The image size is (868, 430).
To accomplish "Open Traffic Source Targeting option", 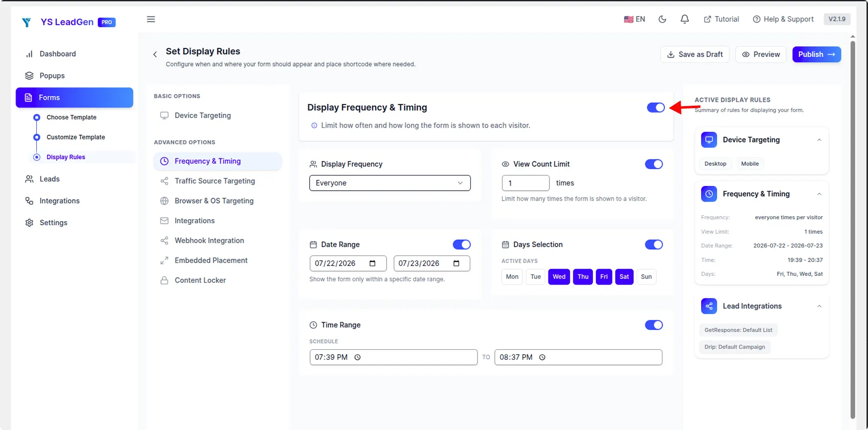I will pos(218,181).
